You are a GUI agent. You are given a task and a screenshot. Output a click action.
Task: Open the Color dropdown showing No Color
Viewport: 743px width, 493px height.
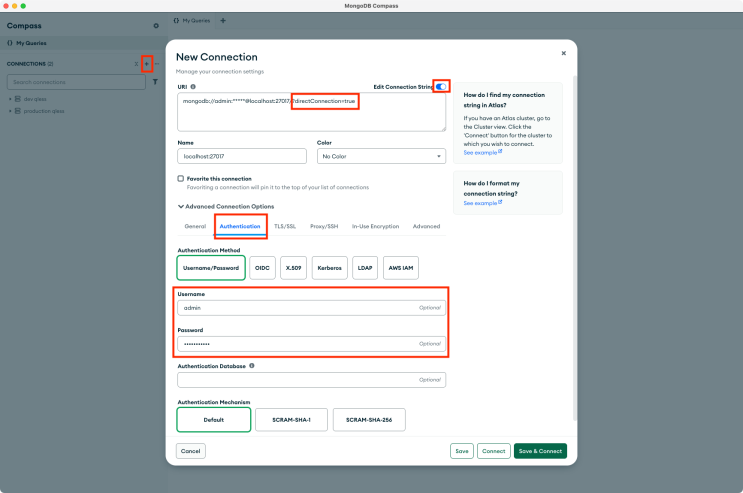coord(381,156)
